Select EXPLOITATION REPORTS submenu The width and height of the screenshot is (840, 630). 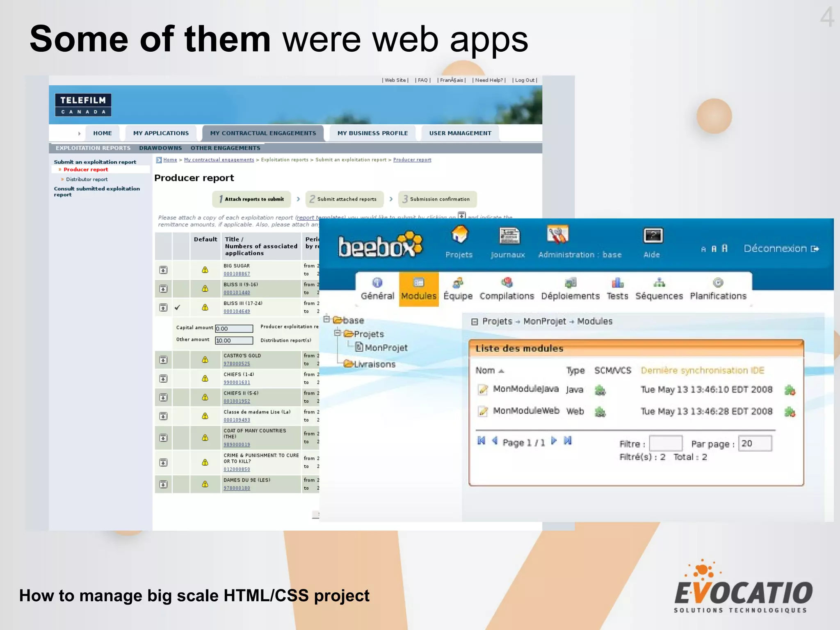(x=93, y=148)
